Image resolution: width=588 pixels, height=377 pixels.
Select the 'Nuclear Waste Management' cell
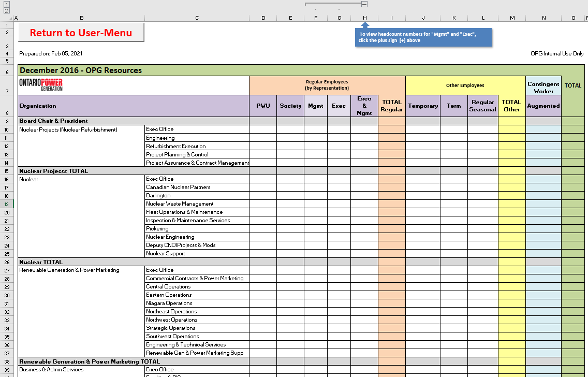pos(197,204)
